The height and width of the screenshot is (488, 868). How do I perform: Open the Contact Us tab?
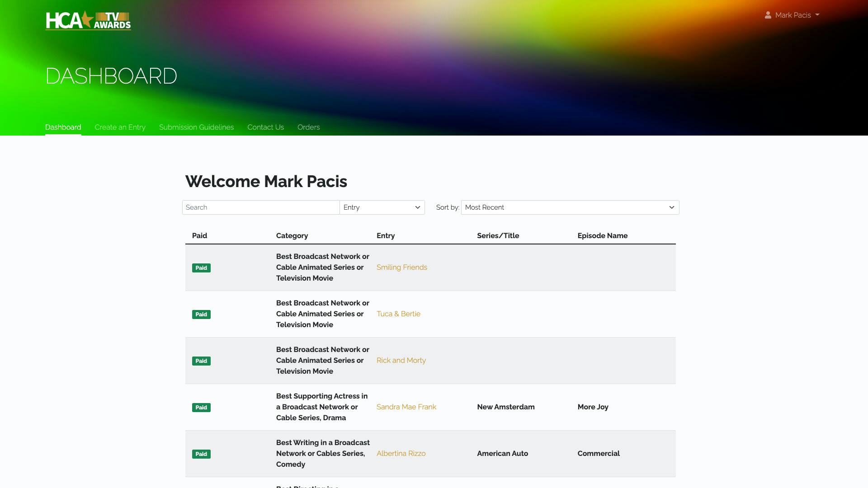[265, 127]
